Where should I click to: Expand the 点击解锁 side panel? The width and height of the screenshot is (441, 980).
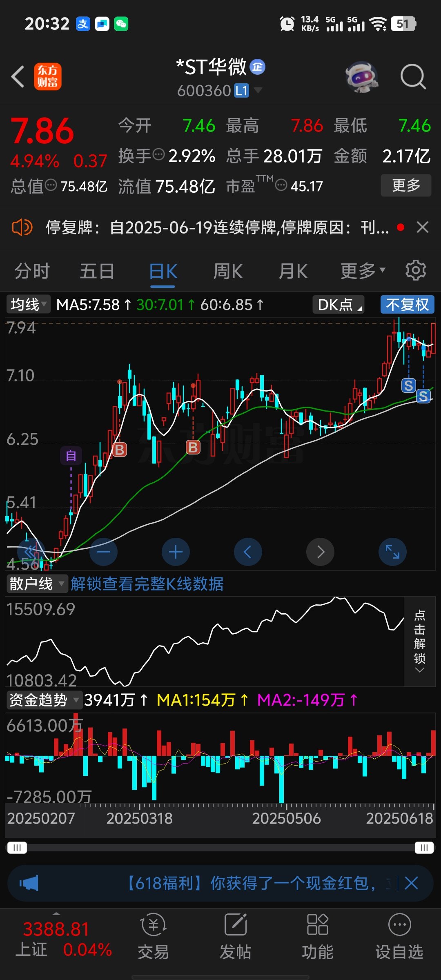tap(419, 641)
